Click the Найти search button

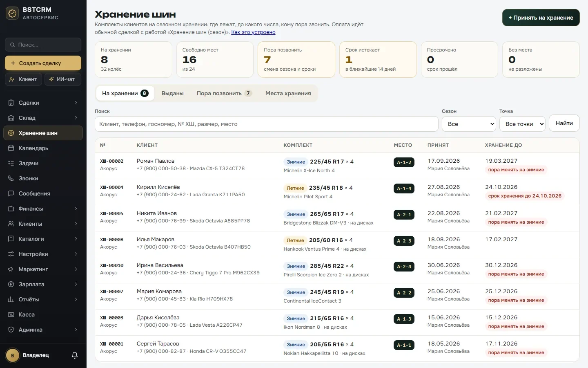pos(564,123)
